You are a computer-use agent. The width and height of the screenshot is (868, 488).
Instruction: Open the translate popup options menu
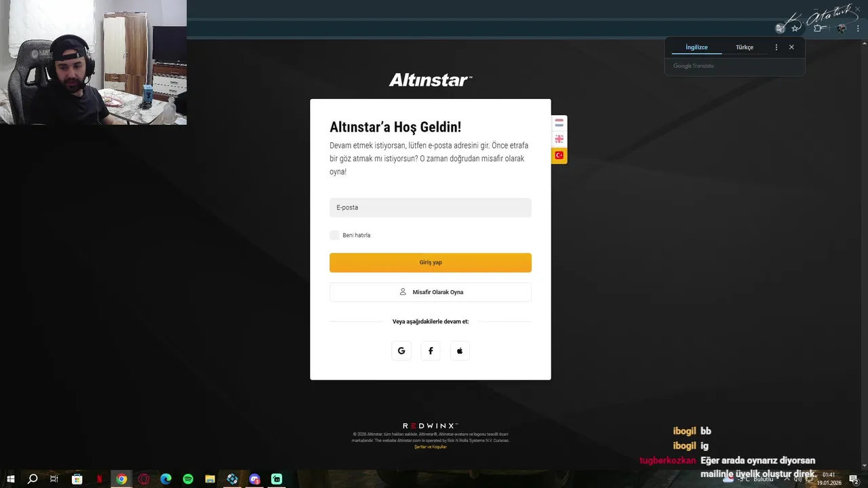pyautogui.click(x=776, y=47)
